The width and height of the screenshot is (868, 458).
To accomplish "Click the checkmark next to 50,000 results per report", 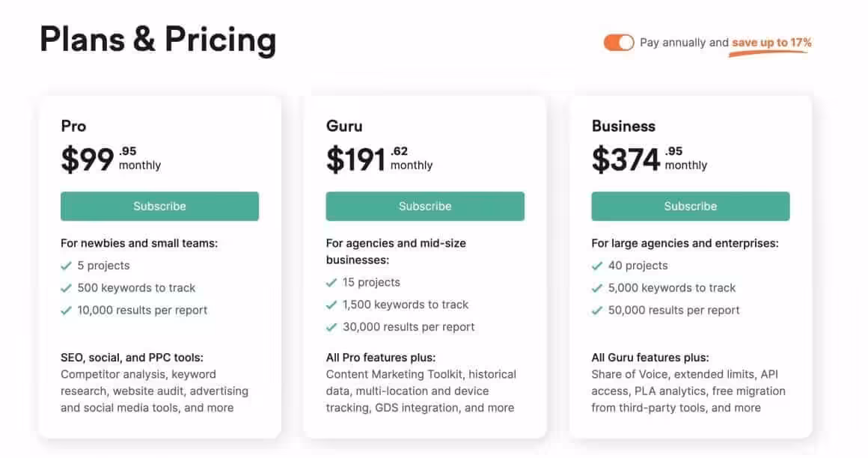I will pyautogui.click(x=597, y=310).
